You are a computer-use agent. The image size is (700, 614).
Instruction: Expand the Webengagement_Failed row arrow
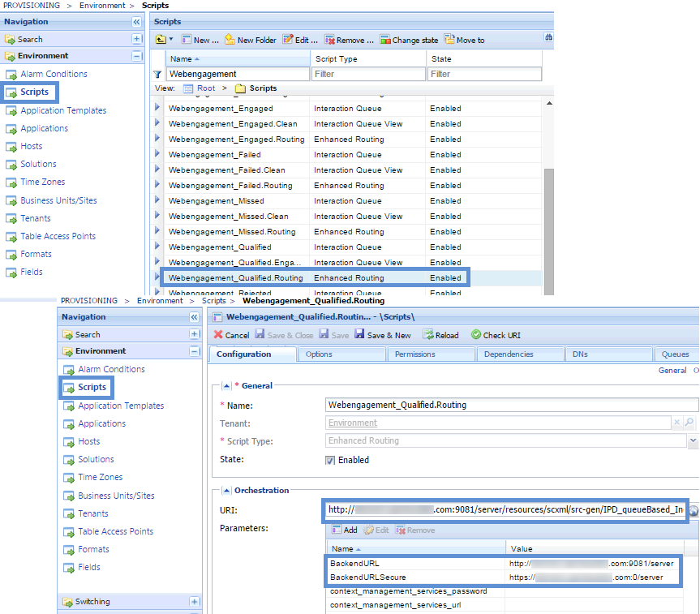pos(157,154)
